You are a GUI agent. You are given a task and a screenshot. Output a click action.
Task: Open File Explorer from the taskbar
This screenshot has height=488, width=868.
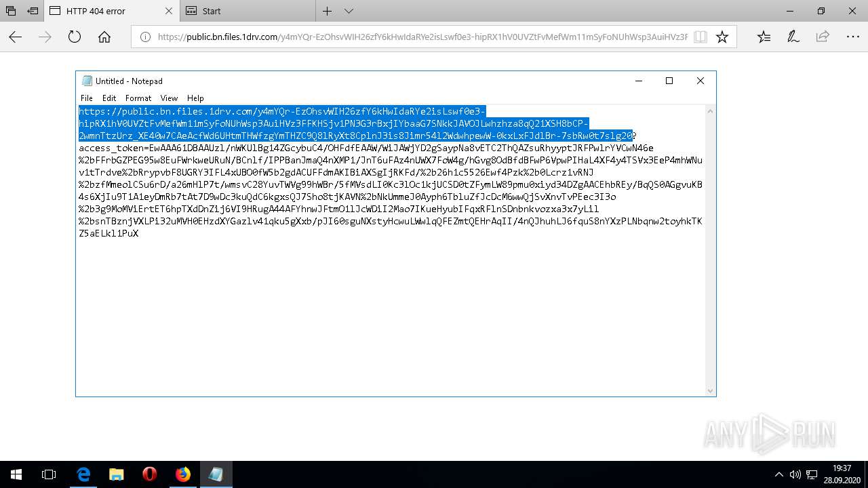117,474
